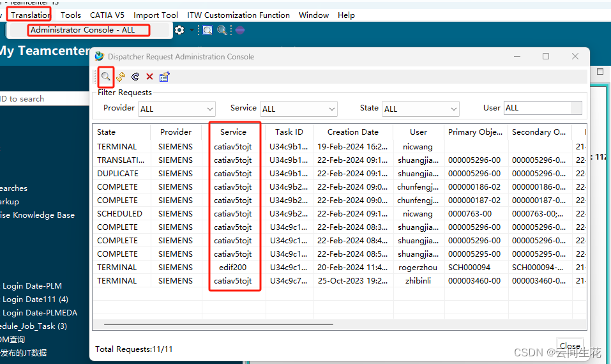The height and width of the screenshot is (364, 611).
Task: Sort by the User column header
Action: click(418, 132)
